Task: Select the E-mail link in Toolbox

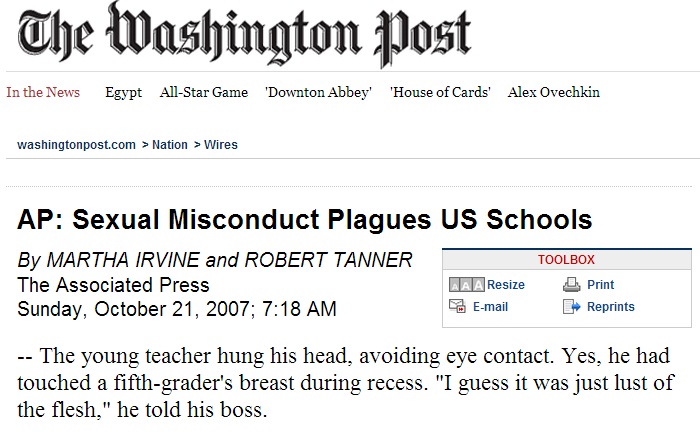Action: (x=490, y=307)
